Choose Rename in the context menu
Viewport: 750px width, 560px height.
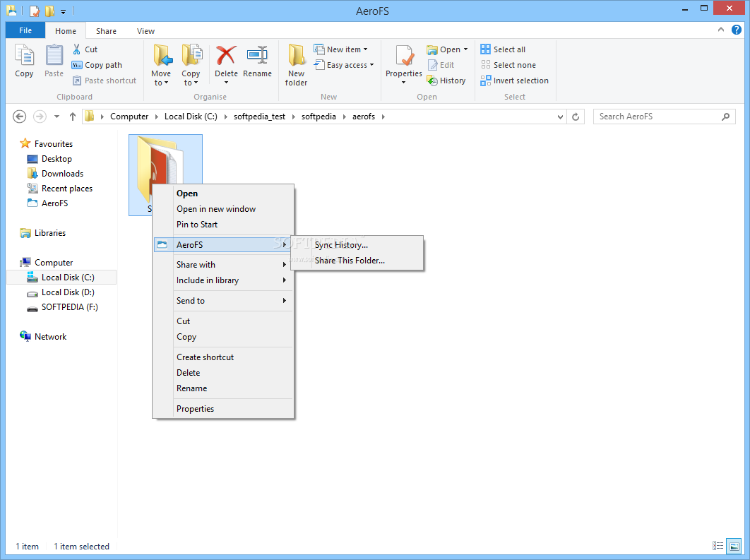223,388
